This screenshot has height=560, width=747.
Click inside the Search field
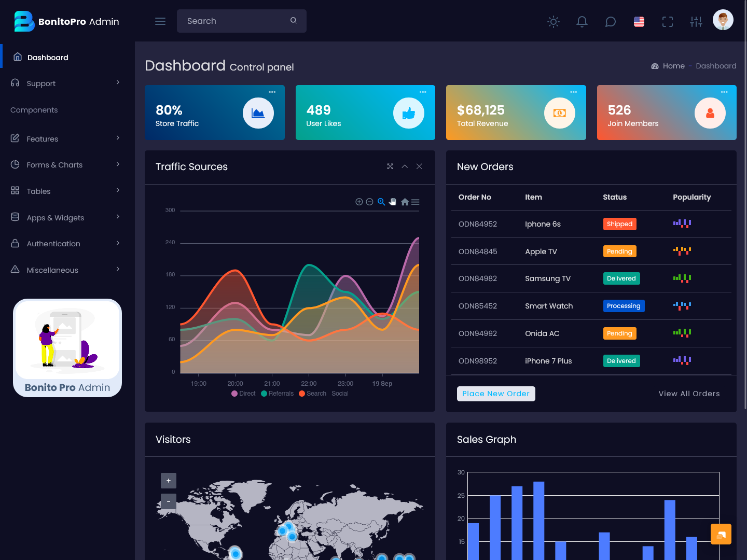(233, 21)
